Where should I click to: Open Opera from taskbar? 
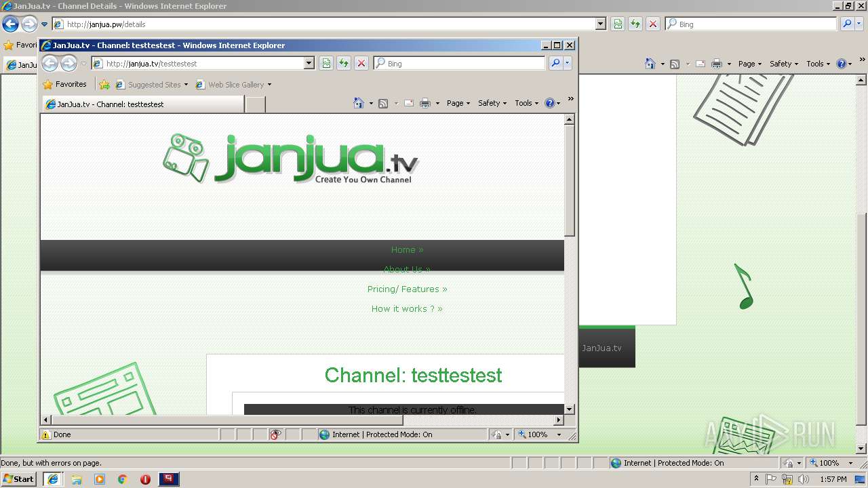(145, 479)
